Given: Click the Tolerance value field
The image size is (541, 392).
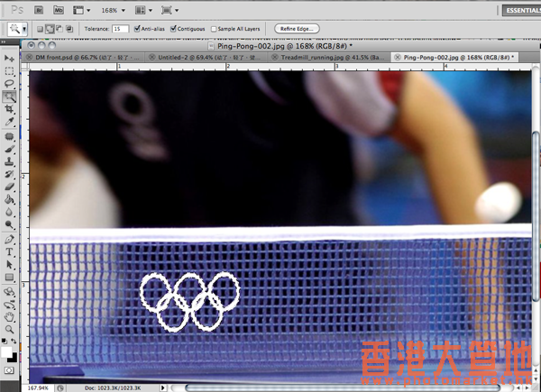Looking at the screenshot, I should pyautogui.click(x=120, y=29).
